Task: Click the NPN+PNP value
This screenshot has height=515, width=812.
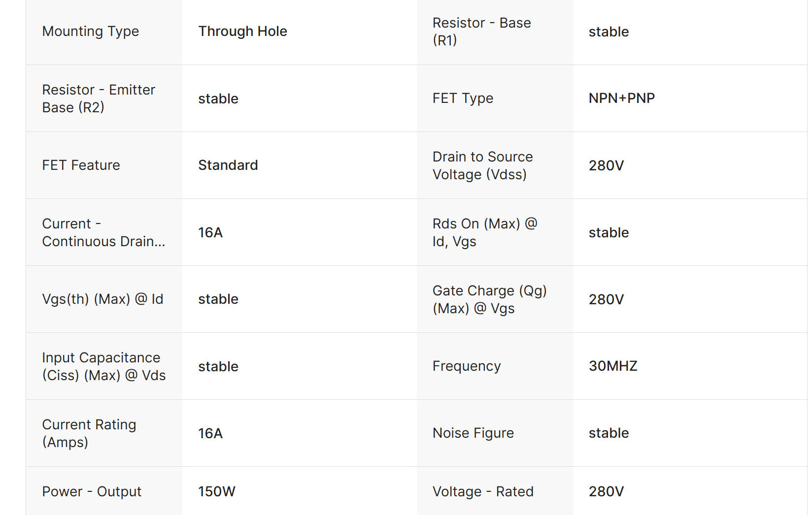Action: point(621,98)
